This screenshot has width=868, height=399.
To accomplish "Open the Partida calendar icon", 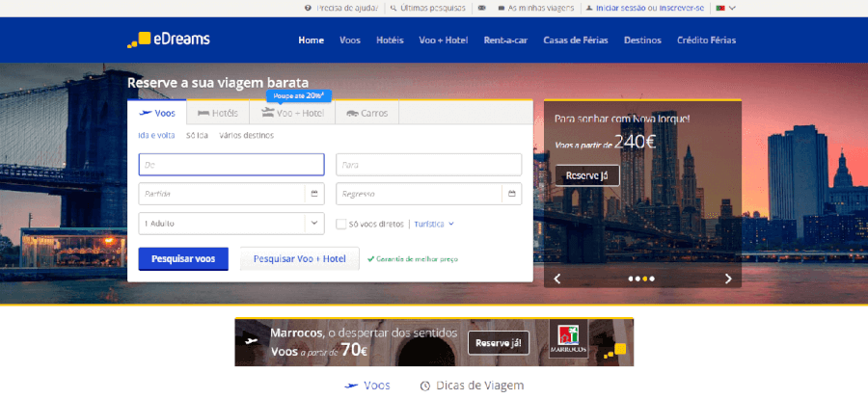I will pos(314,194).
